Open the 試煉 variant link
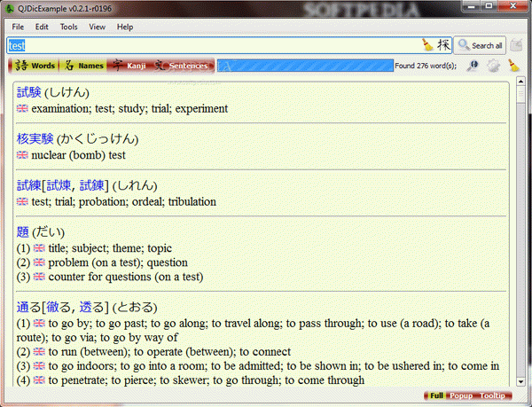Viewport: 532px width, 407px height. [x=59, y=185]
